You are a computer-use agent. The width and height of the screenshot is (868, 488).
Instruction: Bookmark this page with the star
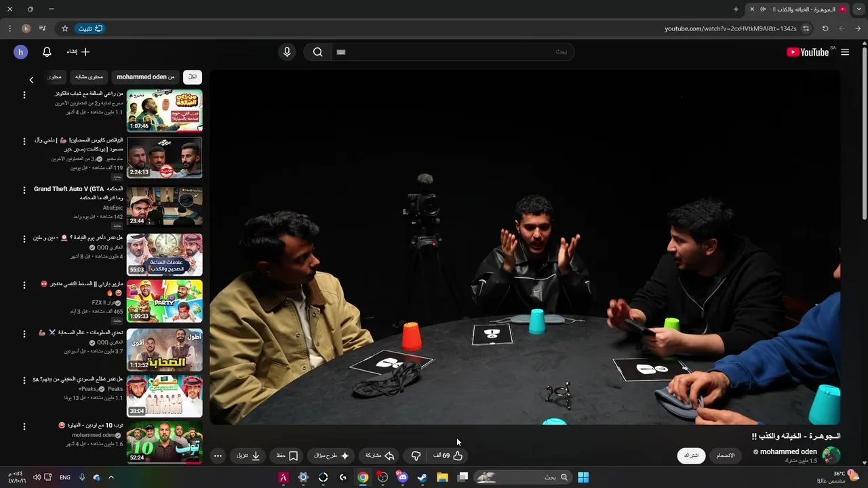pos(65,28)
